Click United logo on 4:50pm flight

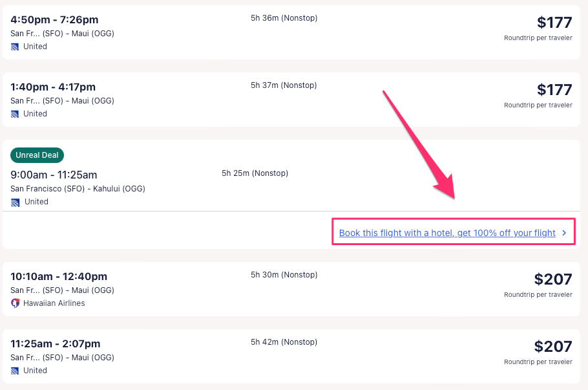[x=15, y=47]
